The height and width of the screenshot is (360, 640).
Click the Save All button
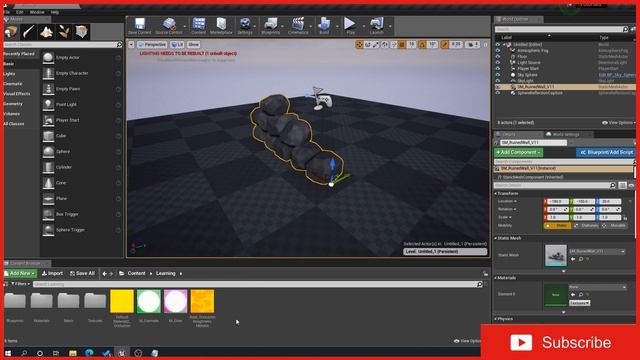82,273
